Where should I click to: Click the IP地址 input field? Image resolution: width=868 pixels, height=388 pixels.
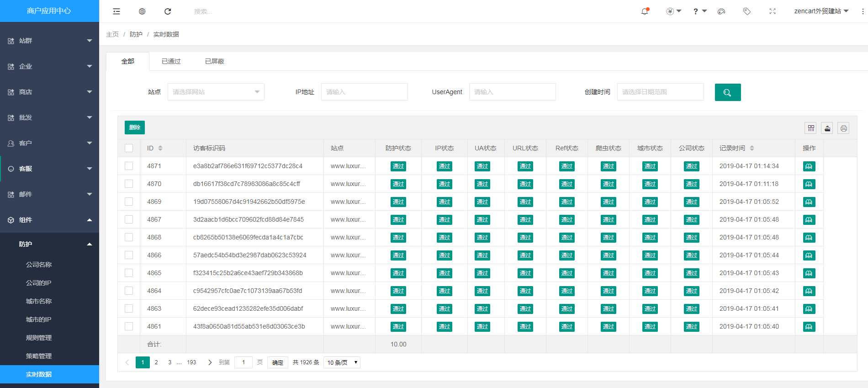click(364, 92)
